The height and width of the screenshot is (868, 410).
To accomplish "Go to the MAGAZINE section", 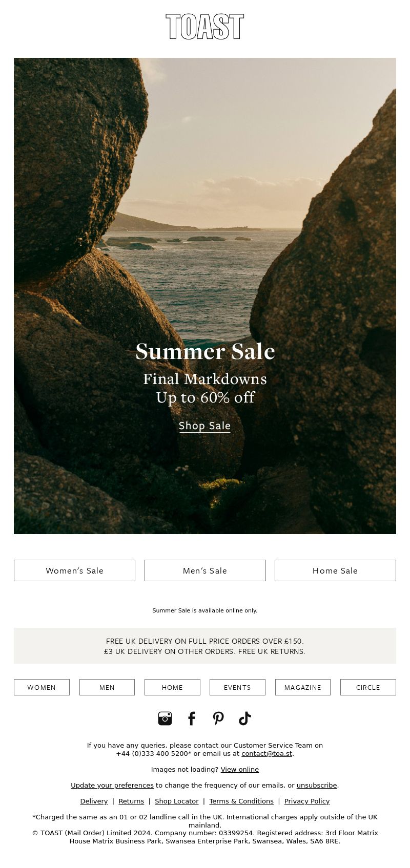I will point(303,687).
